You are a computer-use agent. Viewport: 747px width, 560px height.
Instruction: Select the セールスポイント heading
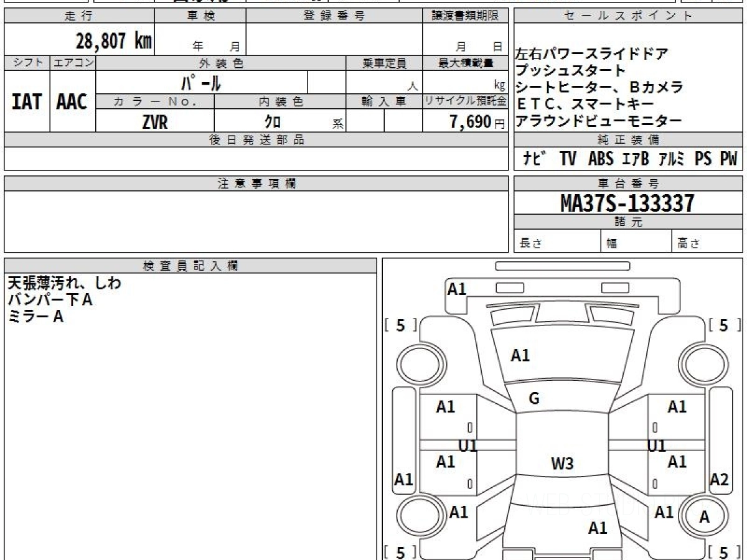point(629,16)
